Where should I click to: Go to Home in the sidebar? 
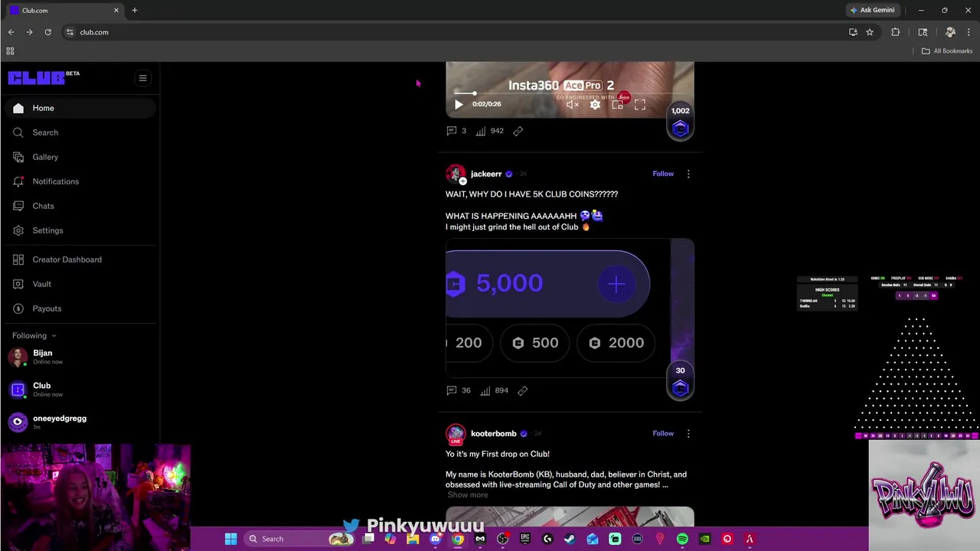pyautogui.click(x=80, y=108)
